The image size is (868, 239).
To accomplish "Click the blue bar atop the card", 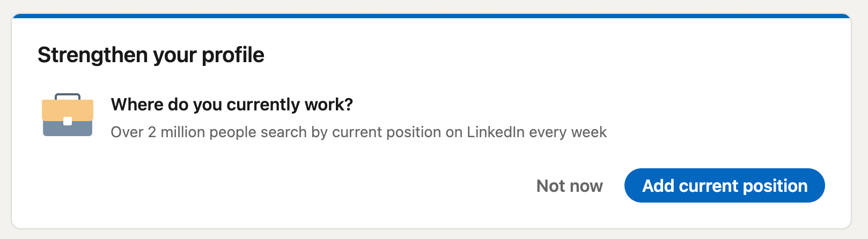I will 431,16.
